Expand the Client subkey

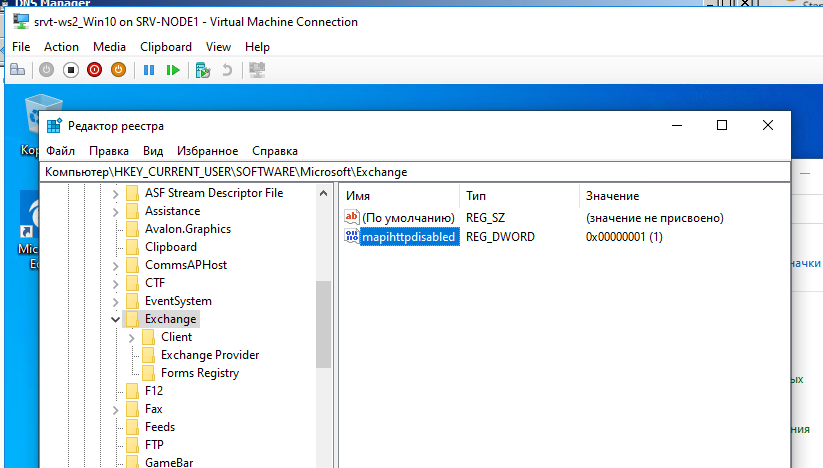132,338
